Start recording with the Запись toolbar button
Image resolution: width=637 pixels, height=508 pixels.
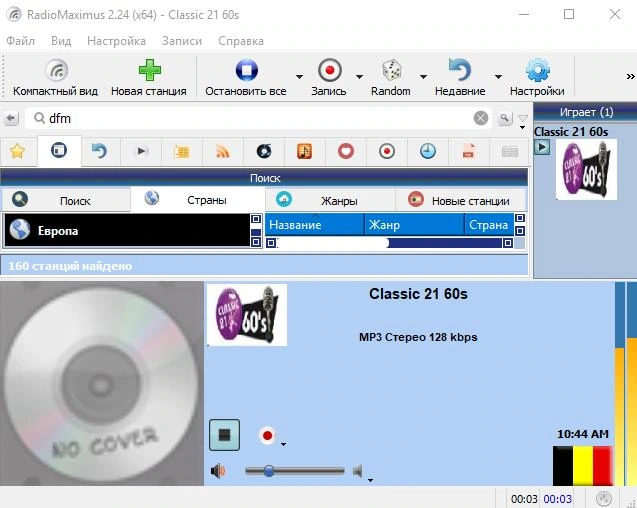click(329, 77)
